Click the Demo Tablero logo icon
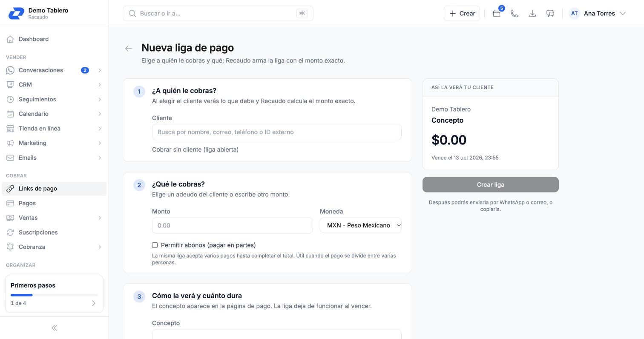 point(16,13)
